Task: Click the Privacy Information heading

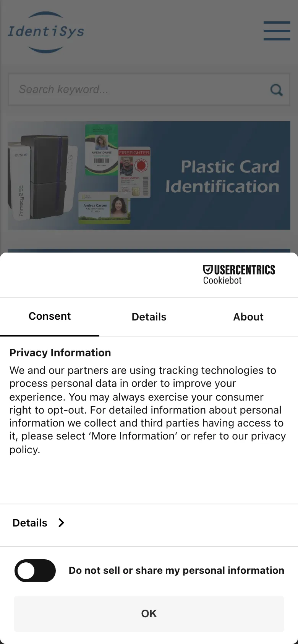Action: (x=60, y=353)
